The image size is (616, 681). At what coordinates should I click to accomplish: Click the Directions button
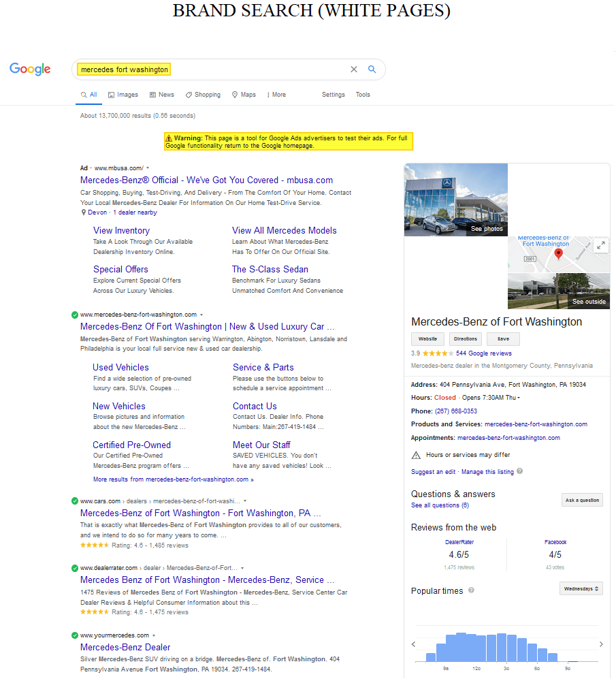466,339
